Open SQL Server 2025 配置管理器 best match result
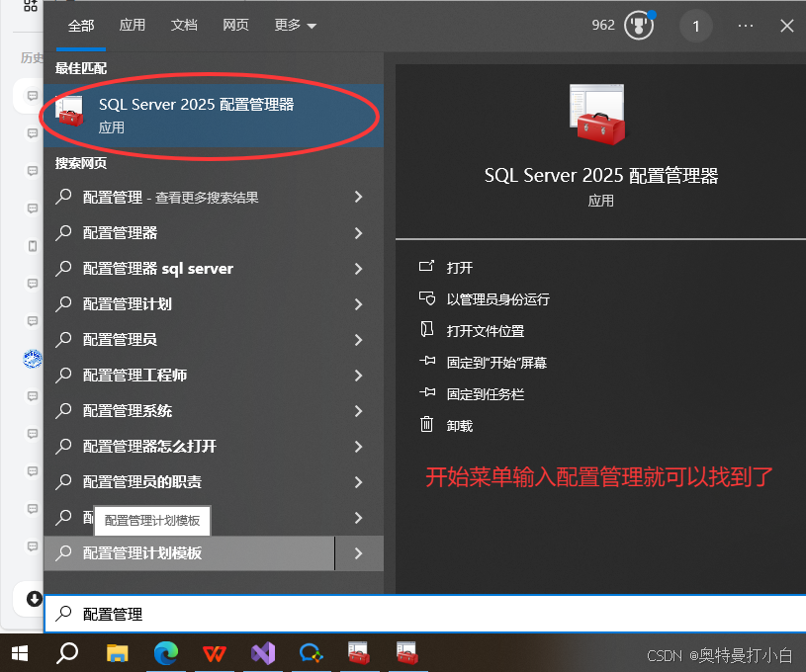Image resolution: width=806 pixels, height=672 pixels. [214, 116]
